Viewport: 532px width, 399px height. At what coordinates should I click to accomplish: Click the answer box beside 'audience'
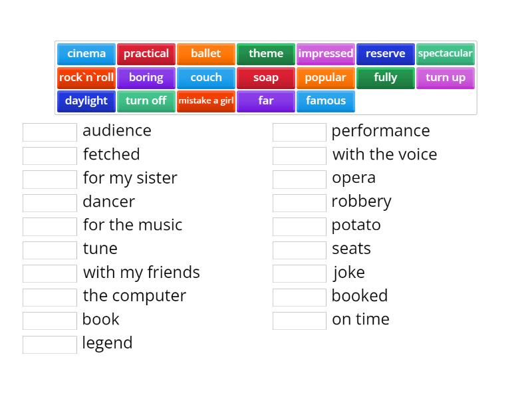point(50,132)
